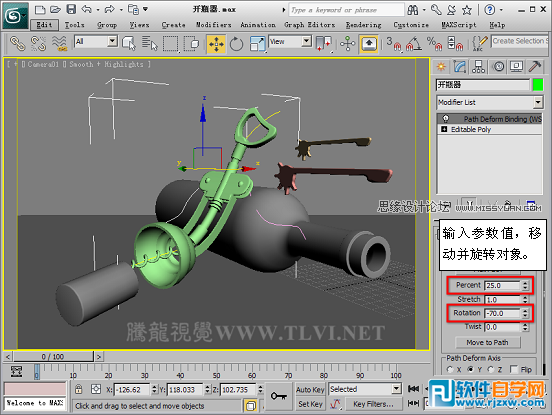
Task: Click the Rotation spinner arrows
Action: 525,313
